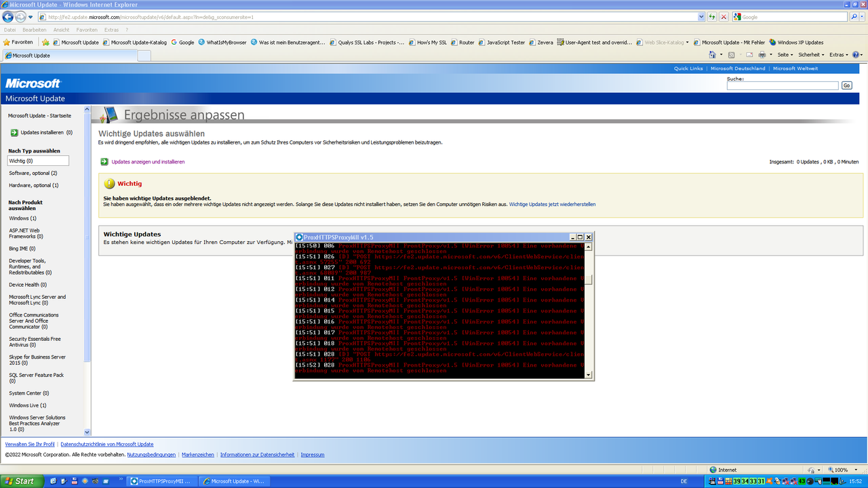Open the Impressum footer link
The height and width of the screenshot is (488, 868).
[313, 455]
